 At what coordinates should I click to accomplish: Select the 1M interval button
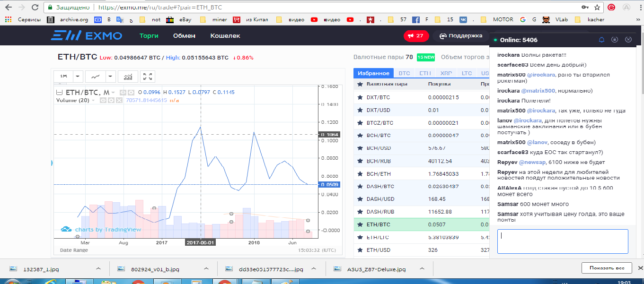tap(63, 77)
